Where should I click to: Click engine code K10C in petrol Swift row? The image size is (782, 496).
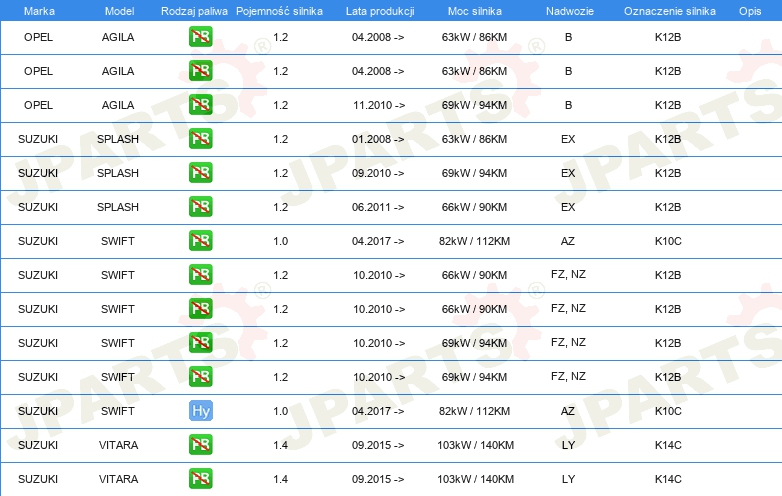(x=668, y=241)
